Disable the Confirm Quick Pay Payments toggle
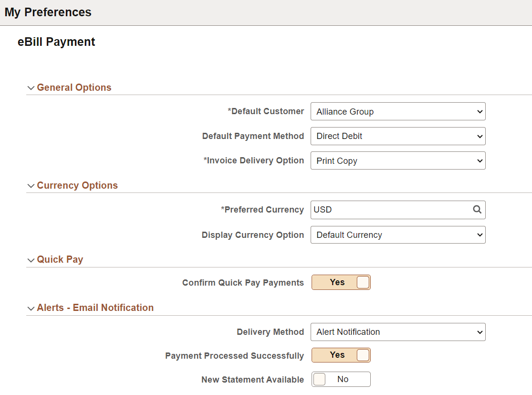532x395 pixels. click(x=341, y=282)
